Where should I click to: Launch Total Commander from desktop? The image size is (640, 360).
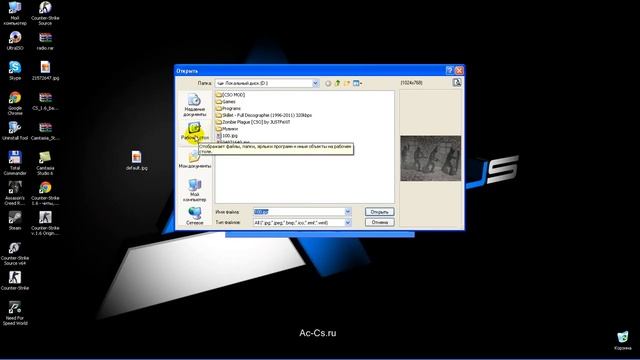pos(15,163)
